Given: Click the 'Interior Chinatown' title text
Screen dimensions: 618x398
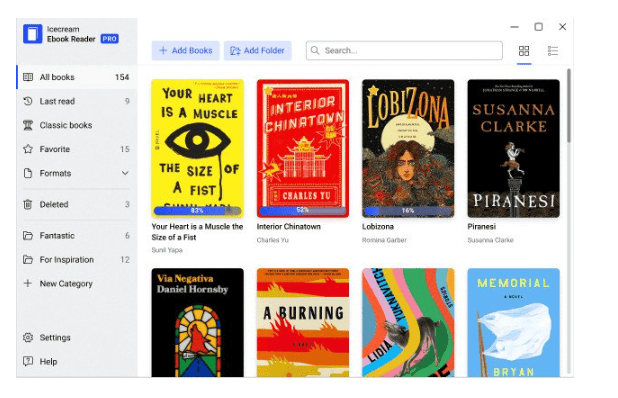Looking at the screenshot, I should pos(289,227).
